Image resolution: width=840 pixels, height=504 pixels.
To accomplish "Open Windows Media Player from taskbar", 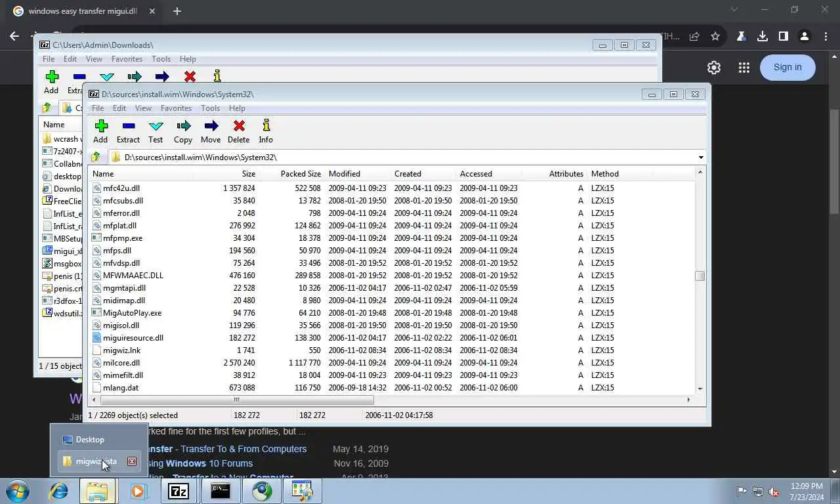I will pos(138,491).
